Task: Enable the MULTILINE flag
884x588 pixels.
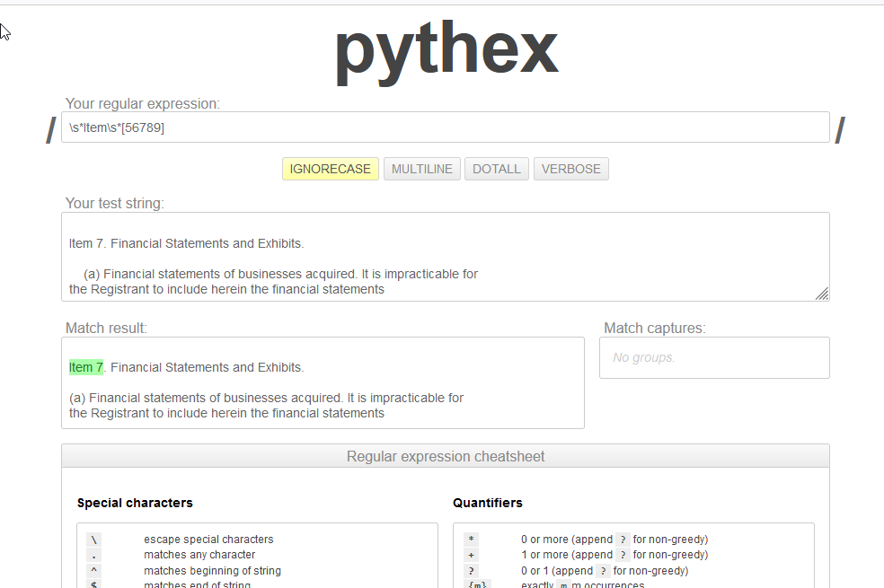Action: (421, 168)
